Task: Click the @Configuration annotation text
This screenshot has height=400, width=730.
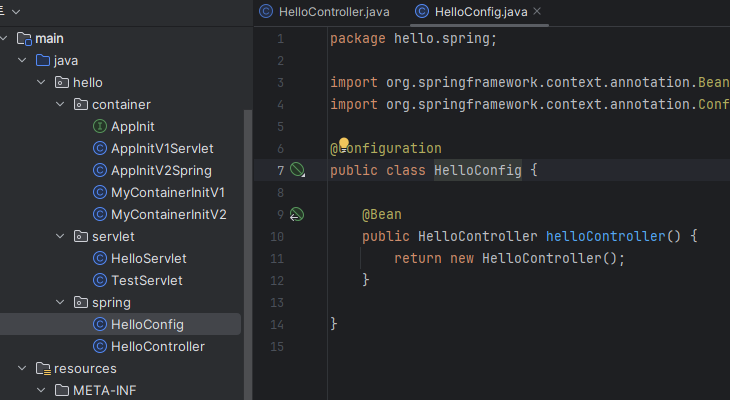Action: tap(386, 149)
